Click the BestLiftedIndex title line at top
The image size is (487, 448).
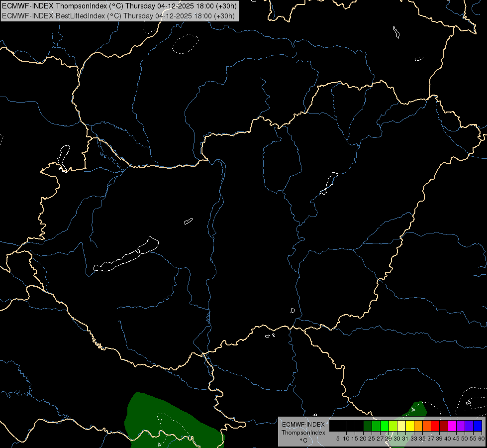[x=118, y=16]
